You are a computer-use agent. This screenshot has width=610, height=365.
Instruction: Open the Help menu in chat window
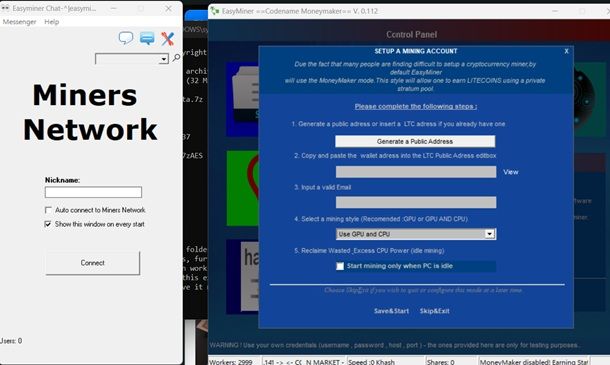click(52, 22)
